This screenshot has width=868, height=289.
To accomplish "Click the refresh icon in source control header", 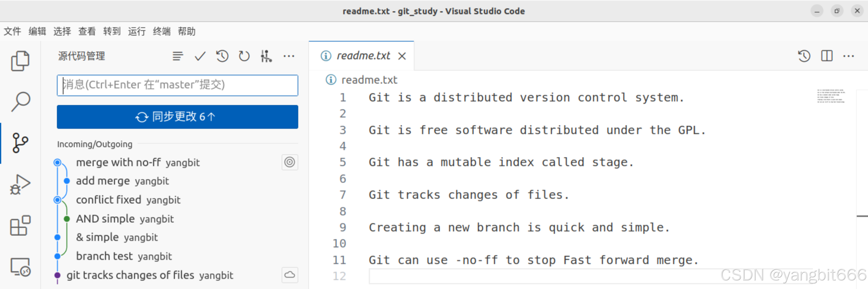I will click(x=244, y=56).
